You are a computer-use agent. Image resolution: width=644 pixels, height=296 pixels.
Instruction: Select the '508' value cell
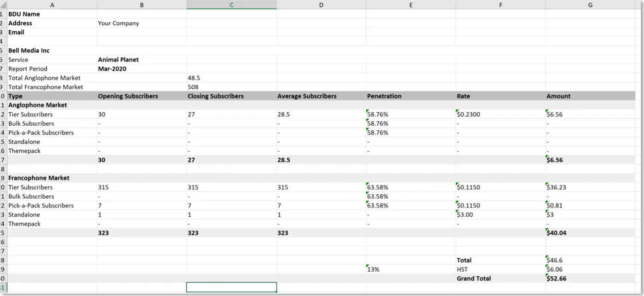click(x=231, y=87)
